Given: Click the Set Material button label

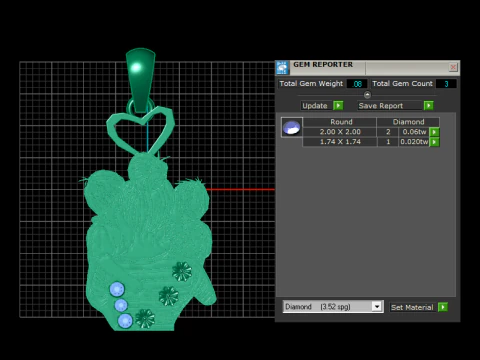Looking at the screenshot, I should click(x=412, y=307).
